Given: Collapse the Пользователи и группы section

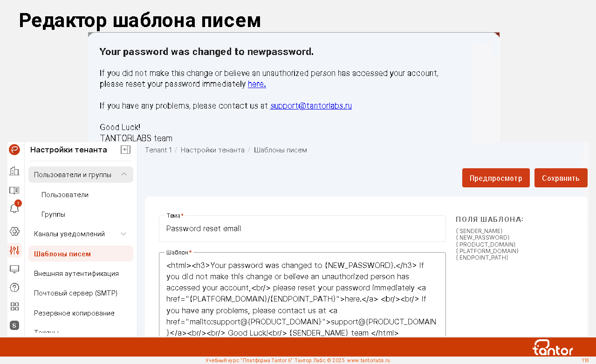Looking at the screenshot, I should point(124,175).
